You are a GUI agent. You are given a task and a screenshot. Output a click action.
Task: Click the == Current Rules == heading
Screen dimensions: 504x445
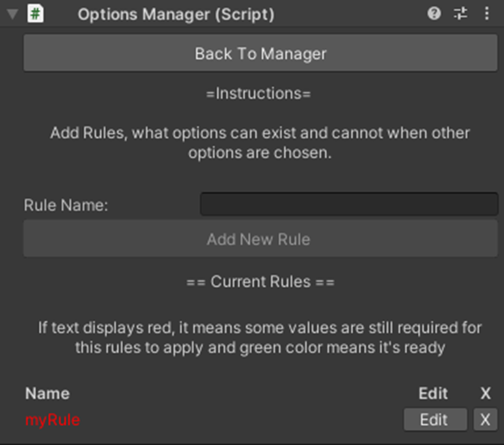260,281
